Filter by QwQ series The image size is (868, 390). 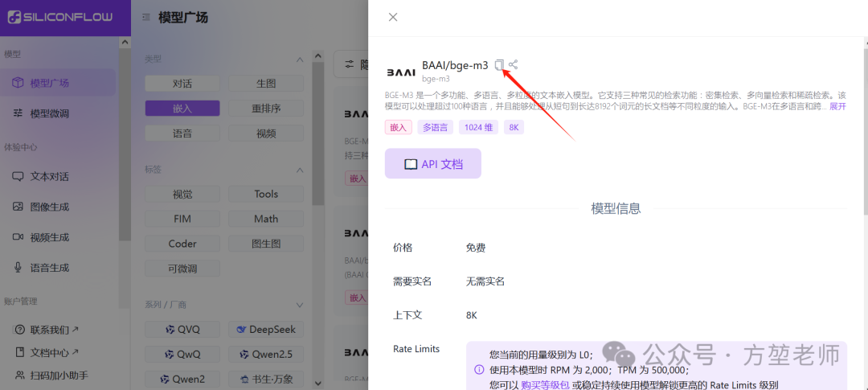click(182, 355)
